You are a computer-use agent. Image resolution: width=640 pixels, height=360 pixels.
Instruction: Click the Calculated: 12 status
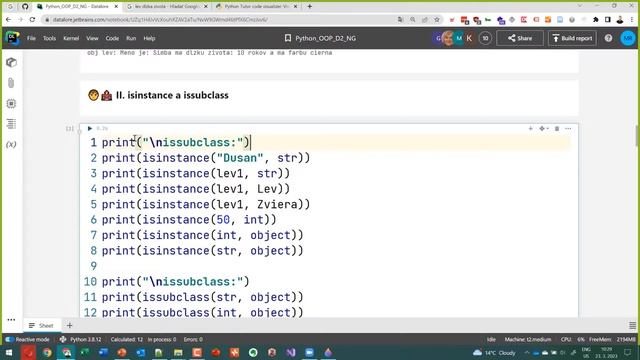click(x=127, y=340)
